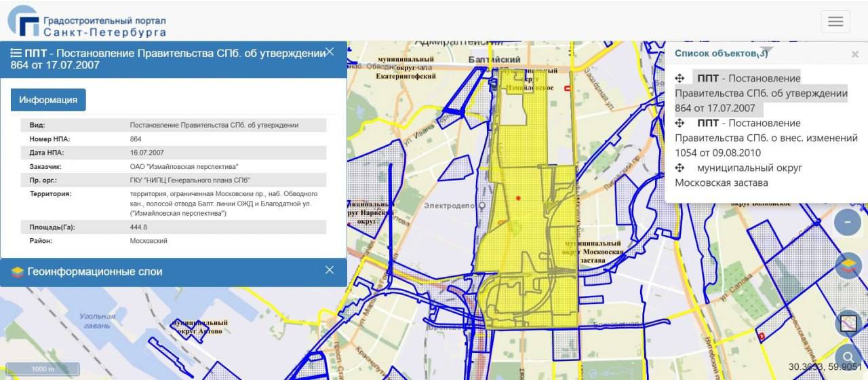Screen dimensions: 868x380
Task: Click the red point in yellow territory
Action: 518,198
